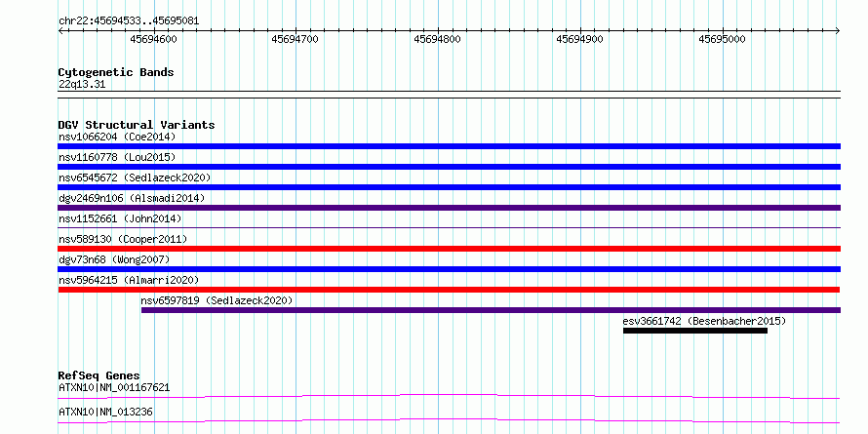Click the esv3661742 (Besenbacher2015) label

(x=704, y=321)
